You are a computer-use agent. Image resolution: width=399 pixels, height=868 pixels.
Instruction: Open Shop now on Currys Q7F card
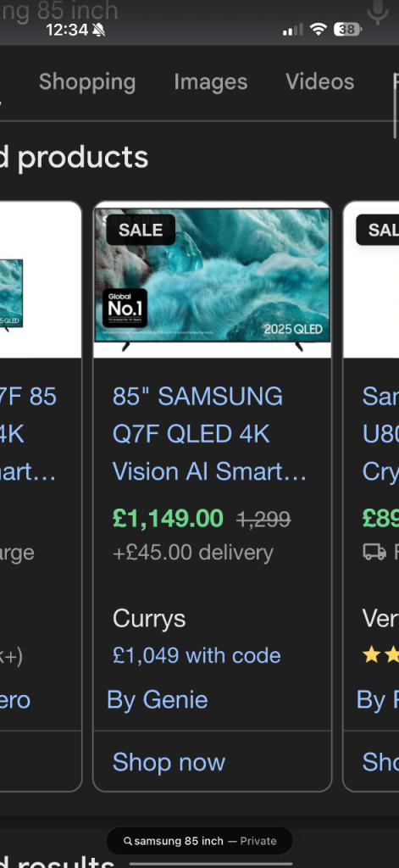pos(169,762)
